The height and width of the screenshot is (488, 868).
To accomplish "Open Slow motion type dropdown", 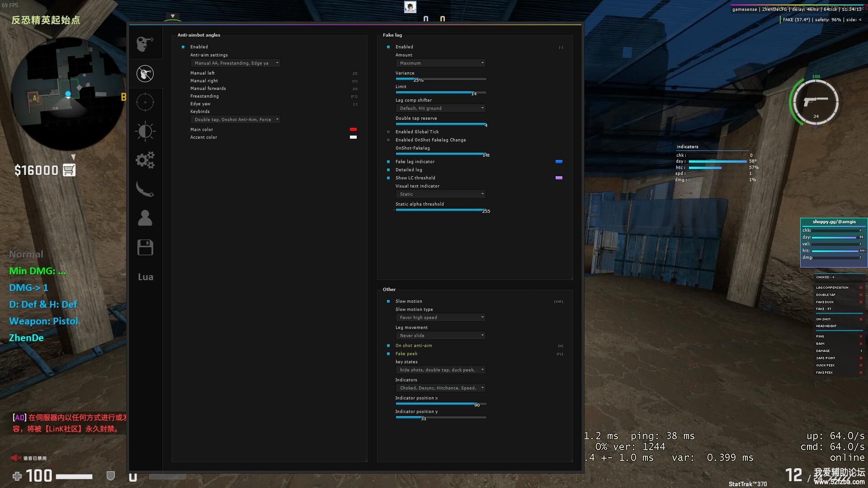I will (441, 318).
